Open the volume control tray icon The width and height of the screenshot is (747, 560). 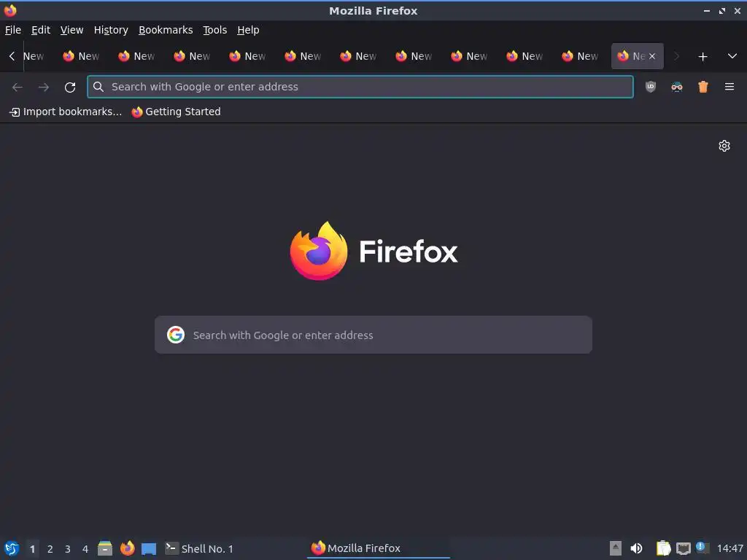point(636,548)
